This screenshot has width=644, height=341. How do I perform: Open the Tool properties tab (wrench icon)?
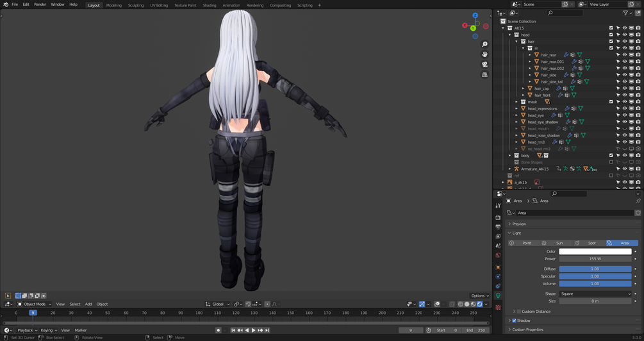click(x=498, y=206)
